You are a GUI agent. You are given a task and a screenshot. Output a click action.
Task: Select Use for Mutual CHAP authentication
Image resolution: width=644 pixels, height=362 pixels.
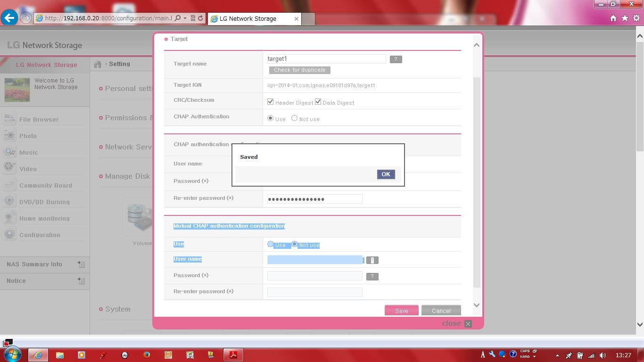pyautogui.click(x=271, y=244)
